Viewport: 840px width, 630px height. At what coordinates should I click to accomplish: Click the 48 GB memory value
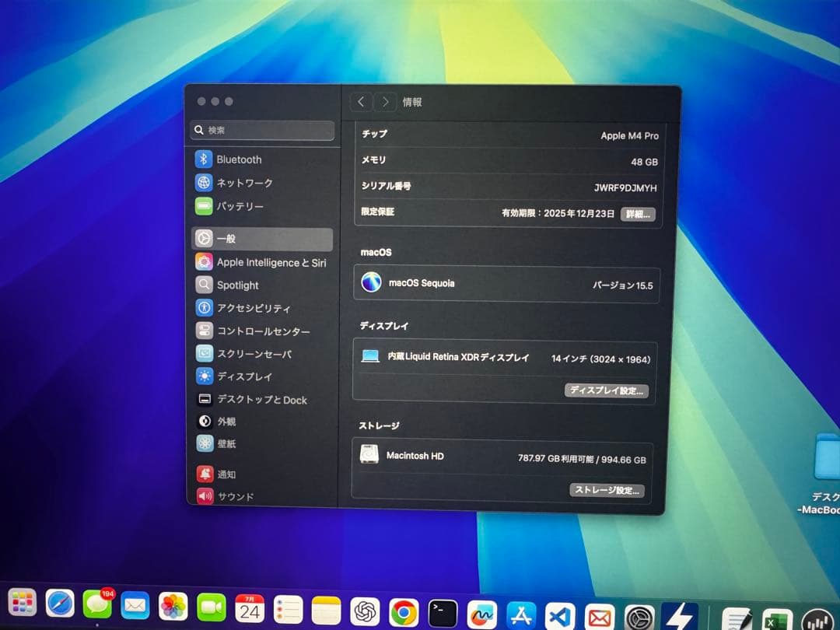[644, 162]
